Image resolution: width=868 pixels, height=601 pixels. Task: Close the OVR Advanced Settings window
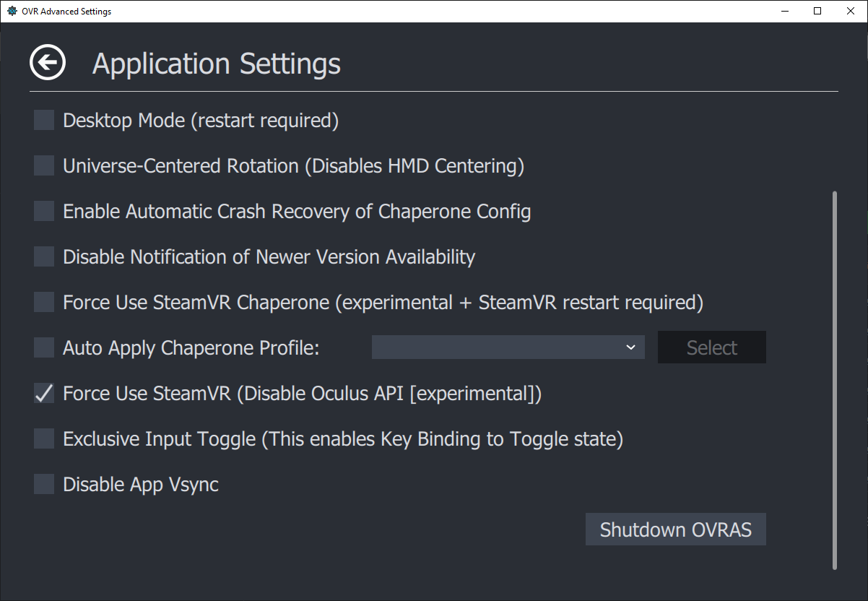pos(851,12)
